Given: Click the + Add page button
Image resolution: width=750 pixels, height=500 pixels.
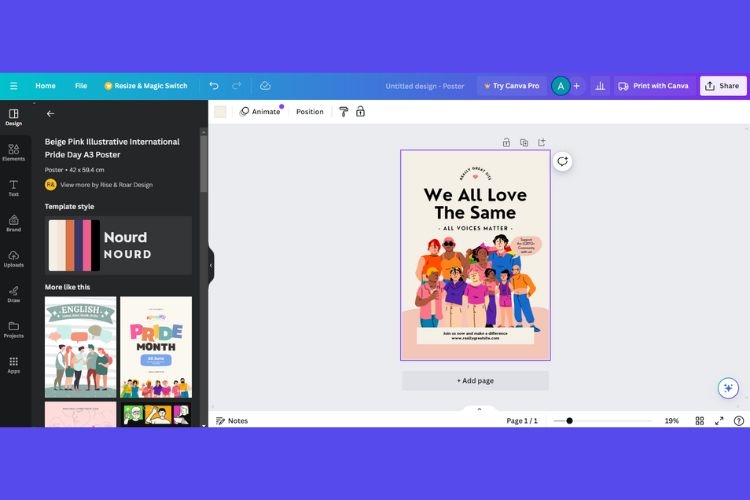Looking at the screenshot, I should [475, 380].
